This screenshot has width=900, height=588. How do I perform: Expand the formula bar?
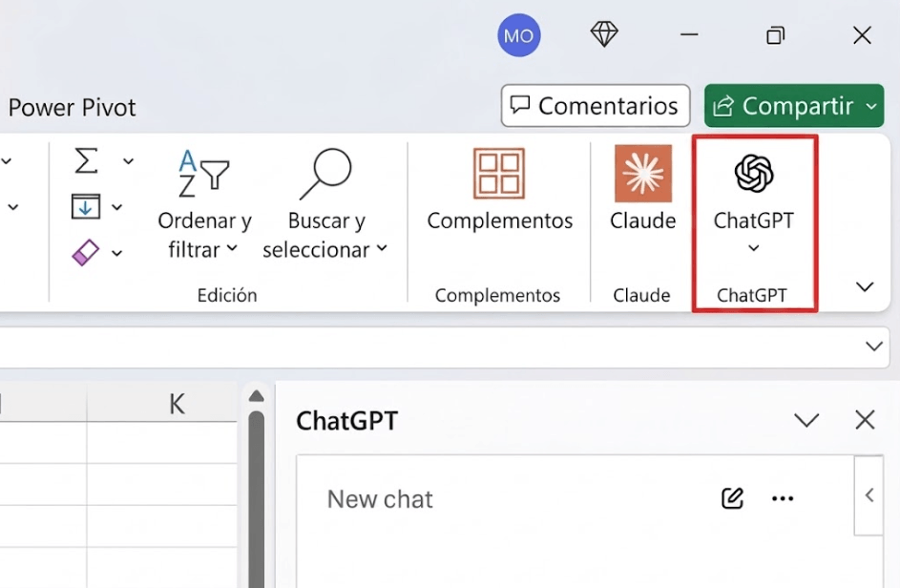873,346
